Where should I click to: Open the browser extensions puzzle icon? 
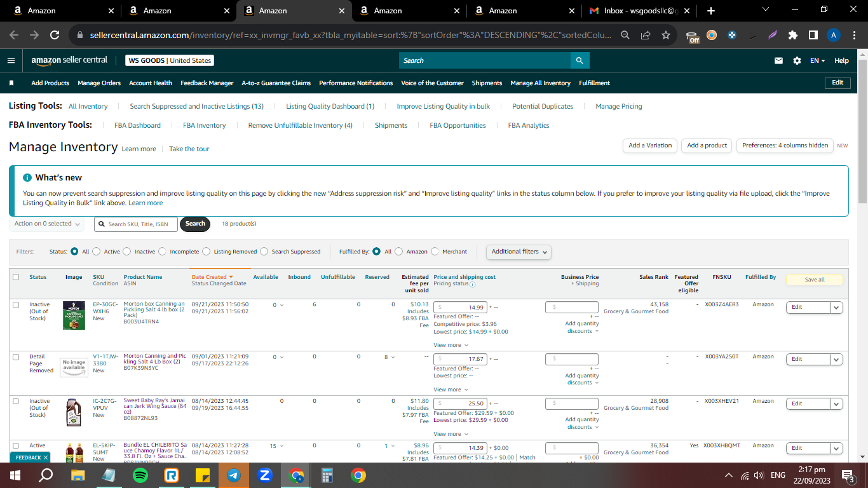[x=792, y=35]
